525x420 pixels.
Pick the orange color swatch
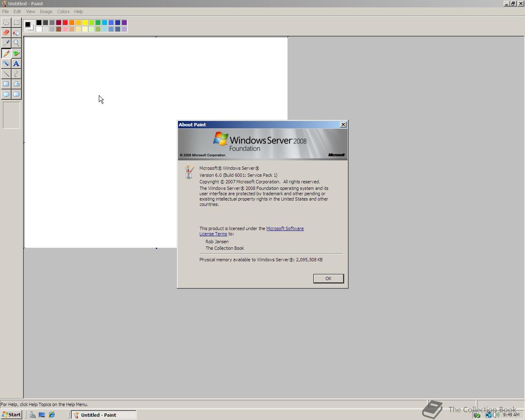72,23
